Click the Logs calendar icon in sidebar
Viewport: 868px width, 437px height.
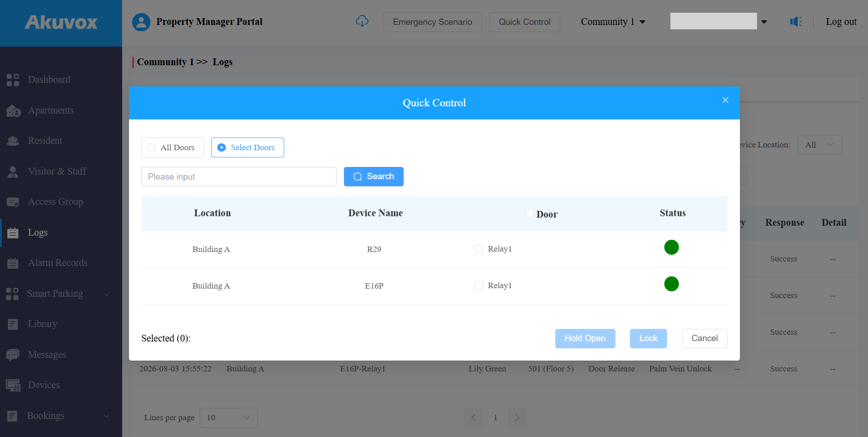coord(13,233)
